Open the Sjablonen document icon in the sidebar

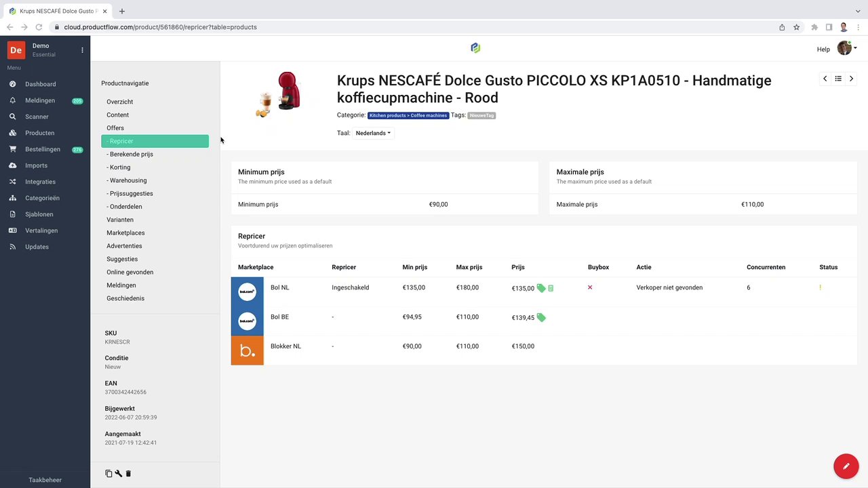point(12,214)
